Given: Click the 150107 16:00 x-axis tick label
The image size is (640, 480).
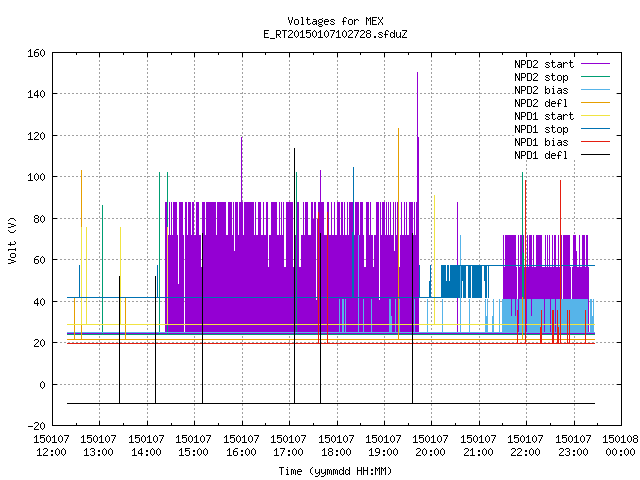Looking at the screenshot, I should click(241, 446).
